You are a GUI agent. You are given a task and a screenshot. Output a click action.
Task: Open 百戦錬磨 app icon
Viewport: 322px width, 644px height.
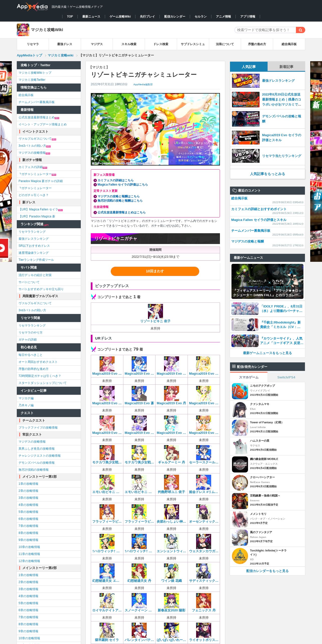(x=240, y=501)
